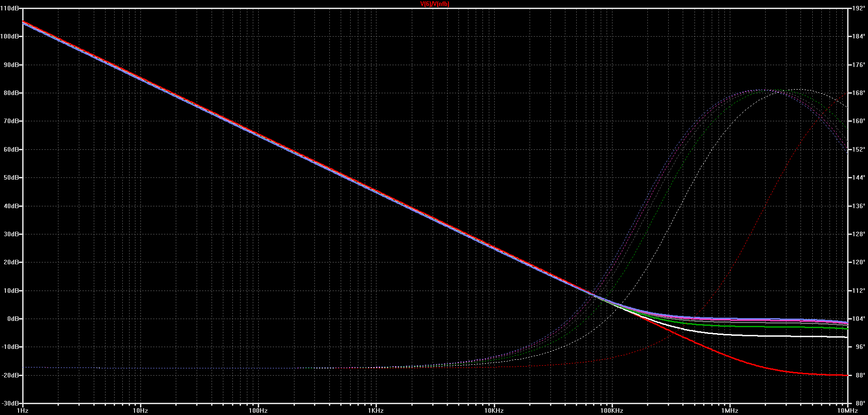
Task: Click the 10KHz frequency axis label
Action: 494,410
